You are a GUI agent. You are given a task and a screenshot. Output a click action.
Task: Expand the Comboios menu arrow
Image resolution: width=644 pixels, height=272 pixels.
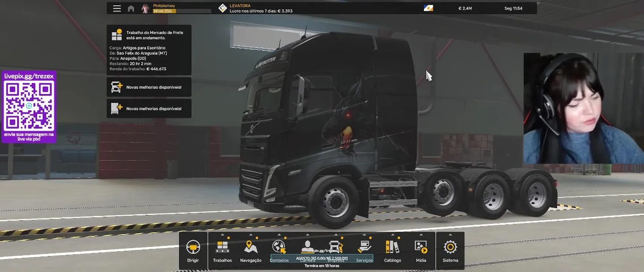coord(279,235)
